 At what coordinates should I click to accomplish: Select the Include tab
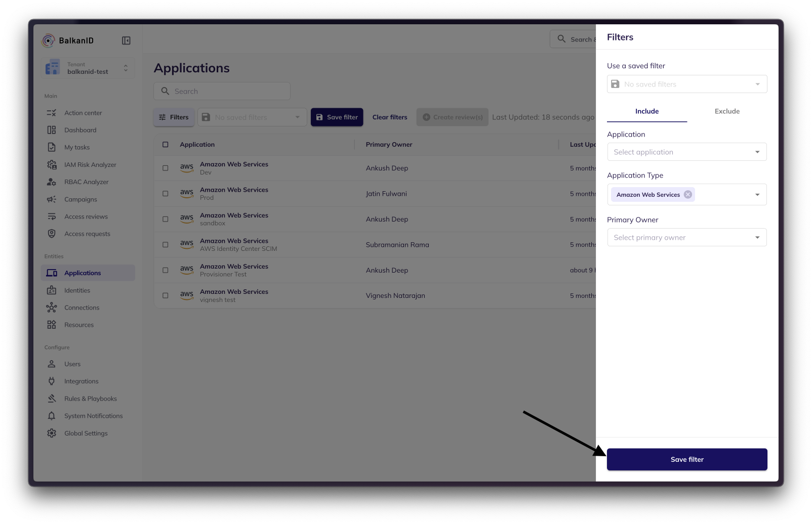click(647, 111)
